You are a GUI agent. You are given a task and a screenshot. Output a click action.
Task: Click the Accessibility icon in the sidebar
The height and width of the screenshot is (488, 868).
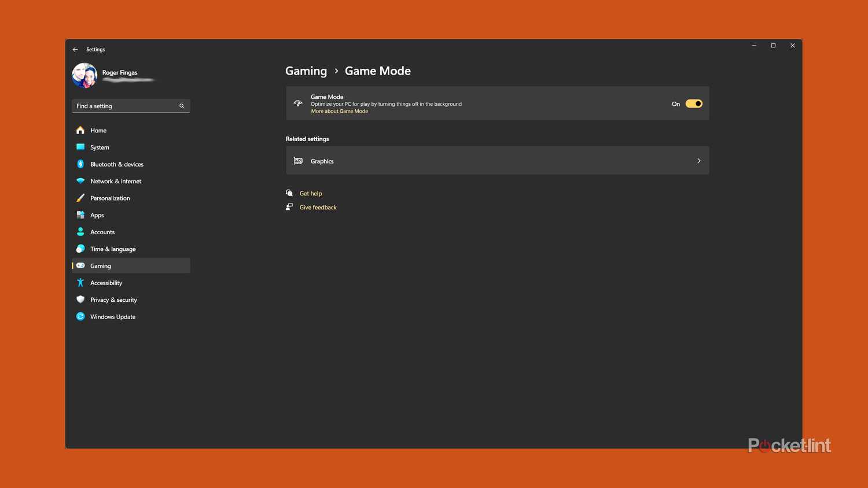tap(80, 283)
